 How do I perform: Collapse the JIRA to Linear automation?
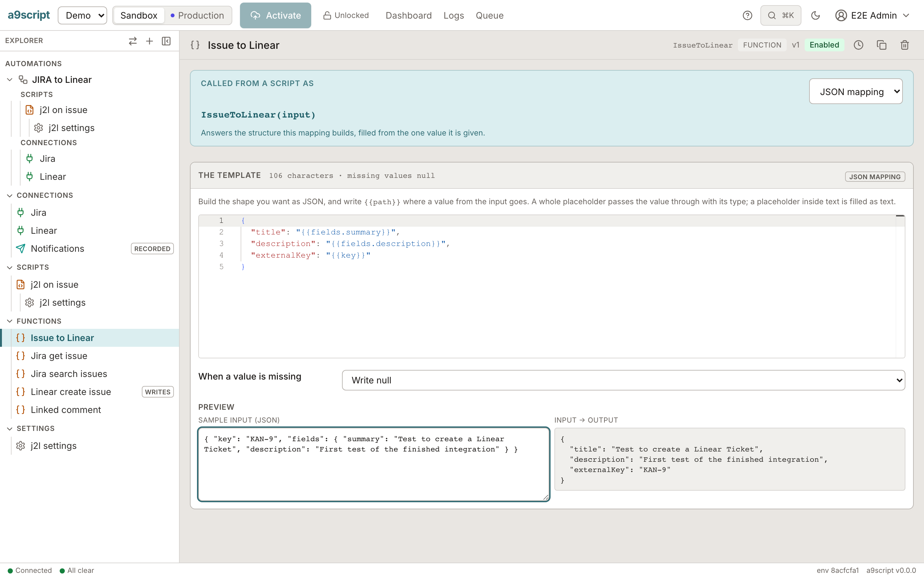(10, 80)
